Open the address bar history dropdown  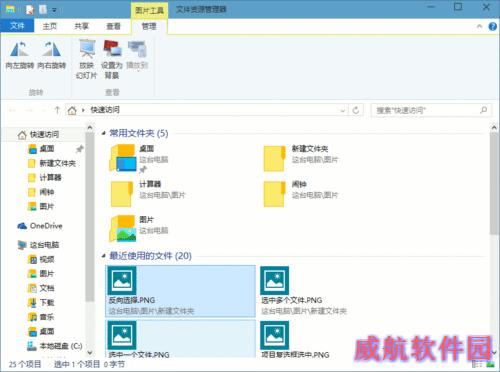pyautogui.click(x=343, y=110)
